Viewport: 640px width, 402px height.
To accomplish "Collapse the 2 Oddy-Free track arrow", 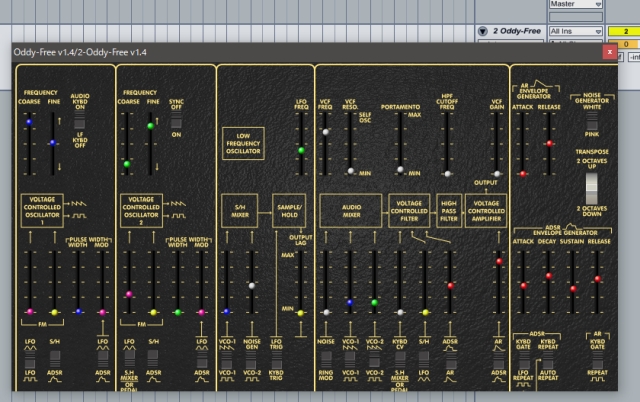I will tap(482, 32).
